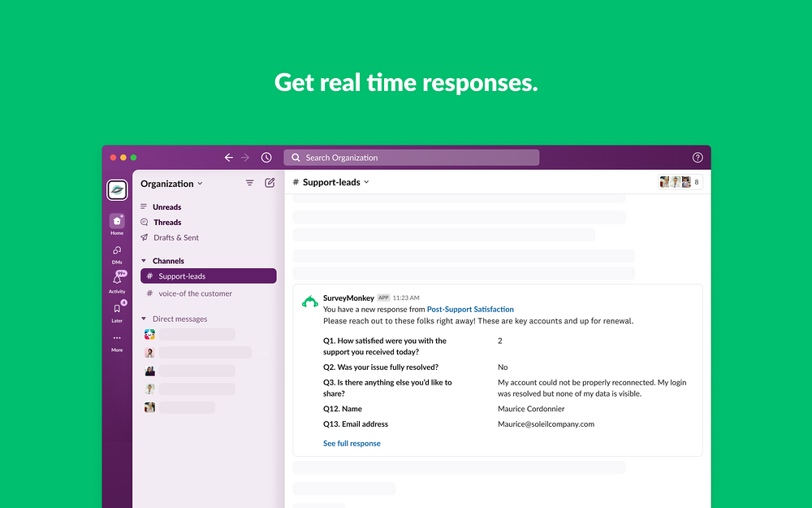Select the workspace logo icon
Viewport: 812px width, 508px height.
click(x=117, y=189)
